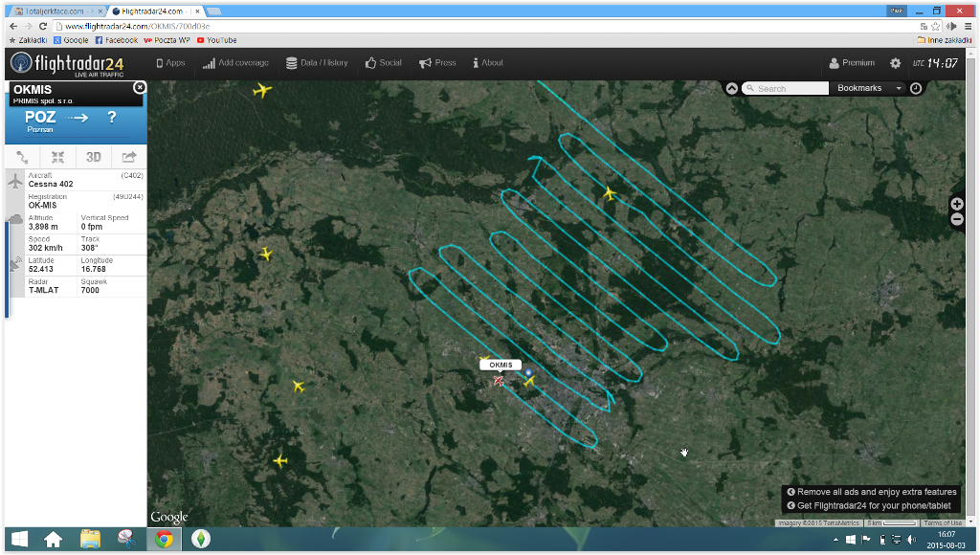Open the Apps menu item

[x=170, y=63]
